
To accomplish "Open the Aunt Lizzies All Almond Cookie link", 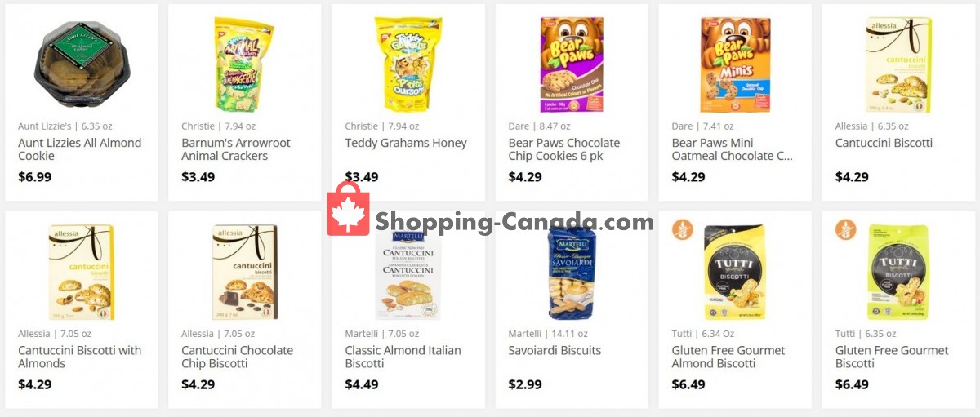I will tap(80, 149).
